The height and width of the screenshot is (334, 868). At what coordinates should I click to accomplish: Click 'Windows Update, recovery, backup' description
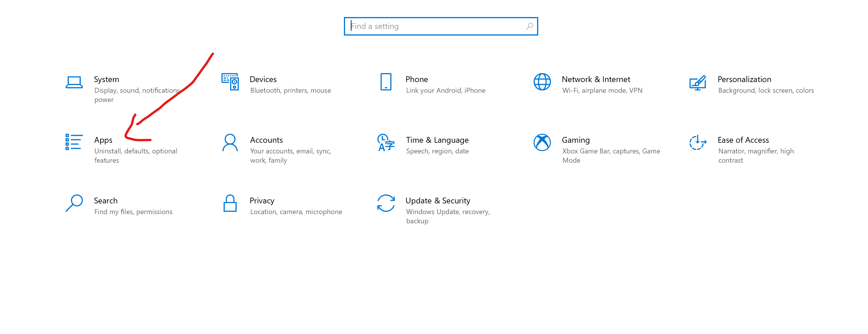[448, 216]
